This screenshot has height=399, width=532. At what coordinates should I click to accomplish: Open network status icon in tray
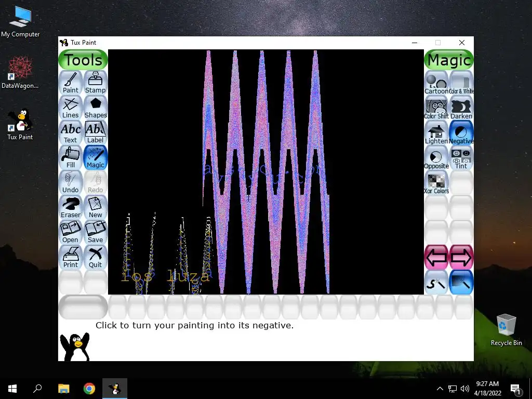453,389
